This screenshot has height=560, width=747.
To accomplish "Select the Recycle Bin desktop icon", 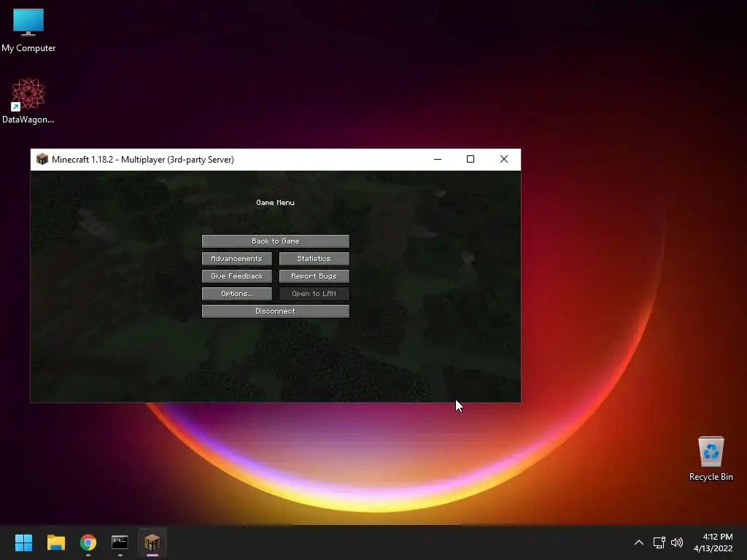I will point(711,459).
